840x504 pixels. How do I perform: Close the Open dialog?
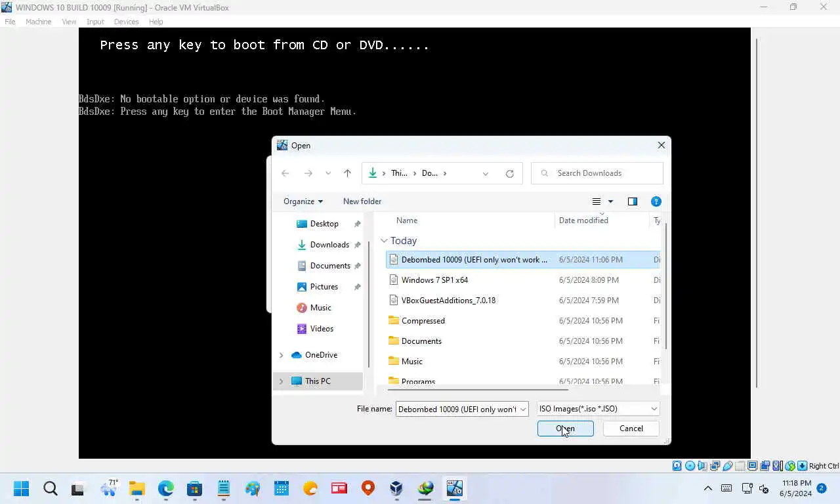tap(661, 145)
